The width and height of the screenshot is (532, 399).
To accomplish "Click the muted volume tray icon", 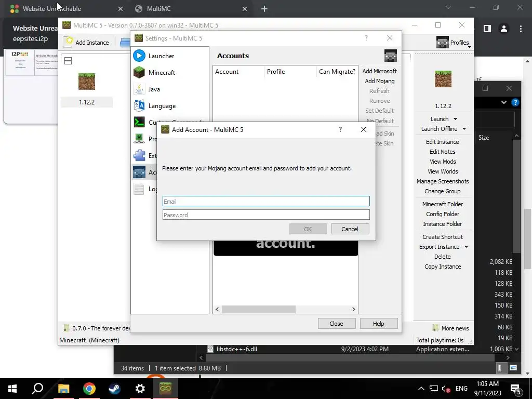I will [446, 389].
